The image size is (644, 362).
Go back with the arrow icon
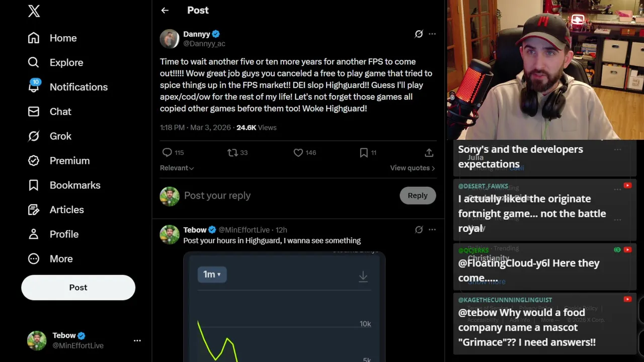165,10
